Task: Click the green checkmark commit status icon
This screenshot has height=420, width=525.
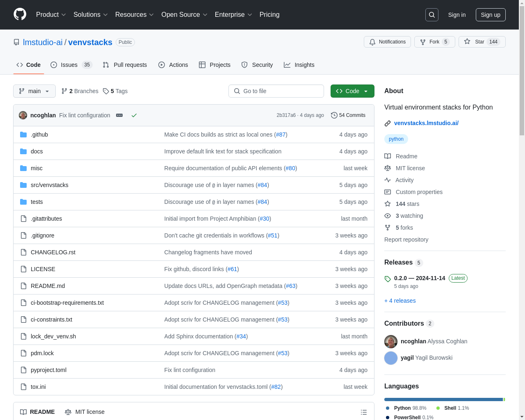Action: pyautogui.click(x=134, y=115)
